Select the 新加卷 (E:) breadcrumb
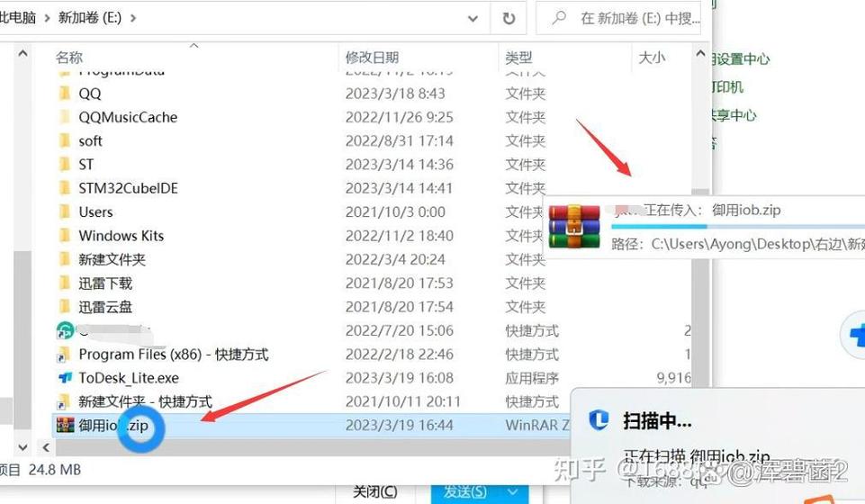 pyautogui.click(x=90, y=18)
